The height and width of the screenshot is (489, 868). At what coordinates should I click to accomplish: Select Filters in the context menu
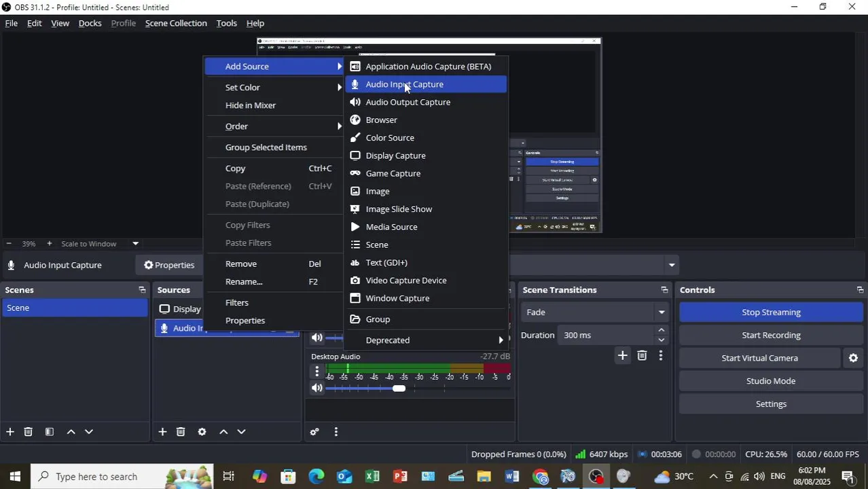(274, 303)
